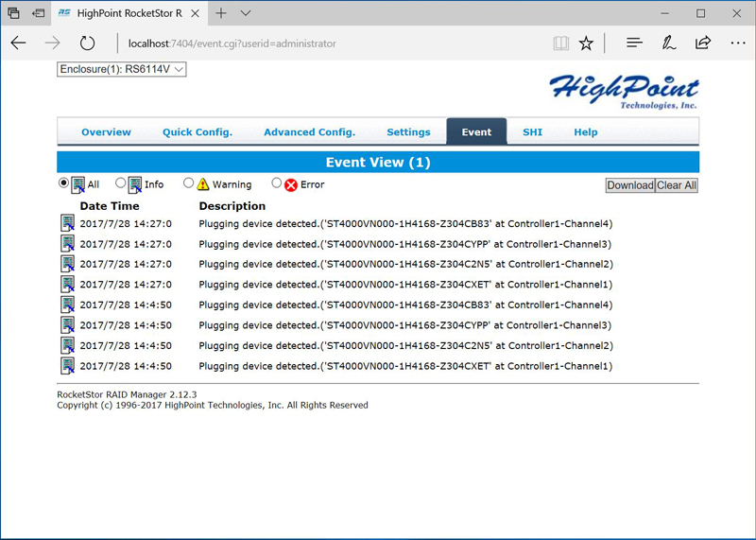Viewport: 756px width, 540px height.
Task: Click the Date Time column header
Action: [x=110, y=206]
